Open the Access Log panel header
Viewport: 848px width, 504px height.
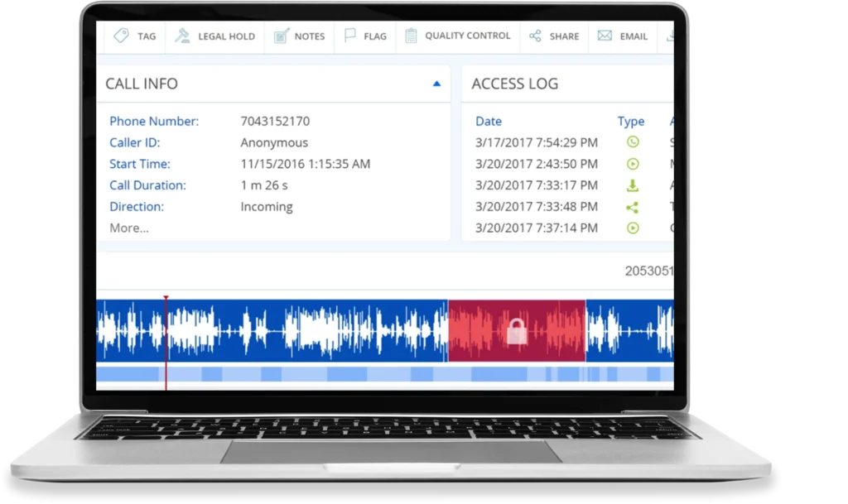coord(514,84)
